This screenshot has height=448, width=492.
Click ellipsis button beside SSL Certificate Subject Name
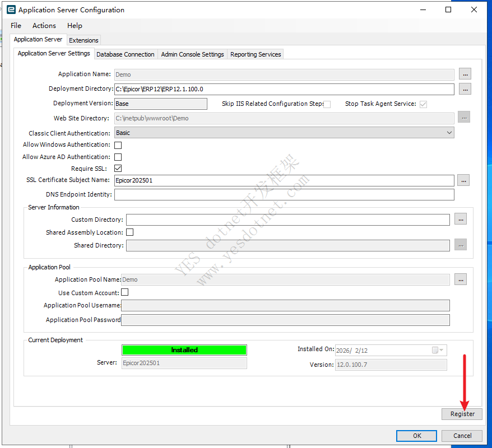pos(463,180)
